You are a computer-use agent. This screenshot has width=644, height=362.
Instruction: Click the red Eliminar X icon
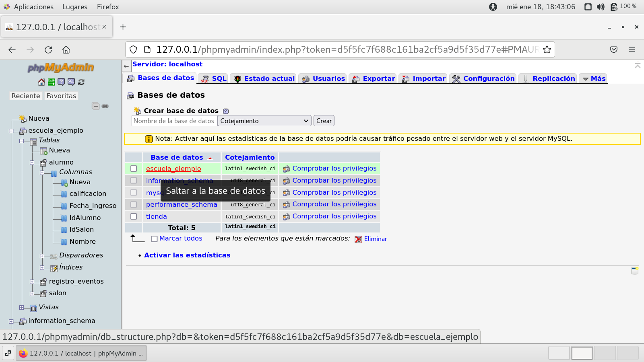358,239
